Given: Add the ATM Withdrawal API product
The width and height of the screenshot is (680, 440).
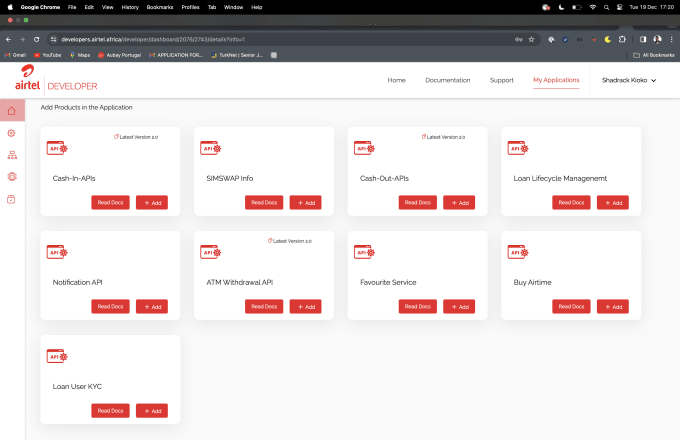Looking at the screenshot, I should click(x=305, y=306).
